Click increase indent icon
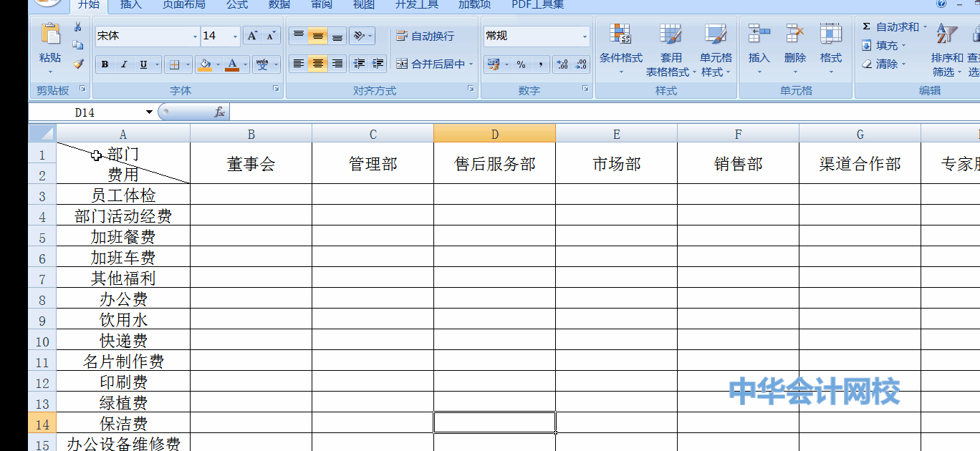Image resolution: width=980 pixels, height=451 pixels. coord(378,64)
